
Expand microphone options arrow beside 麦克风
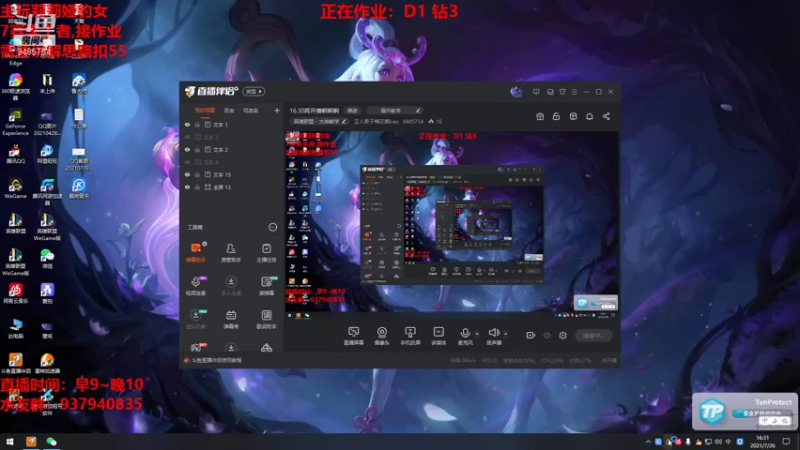pyautogui.click(x=477, y=334)
